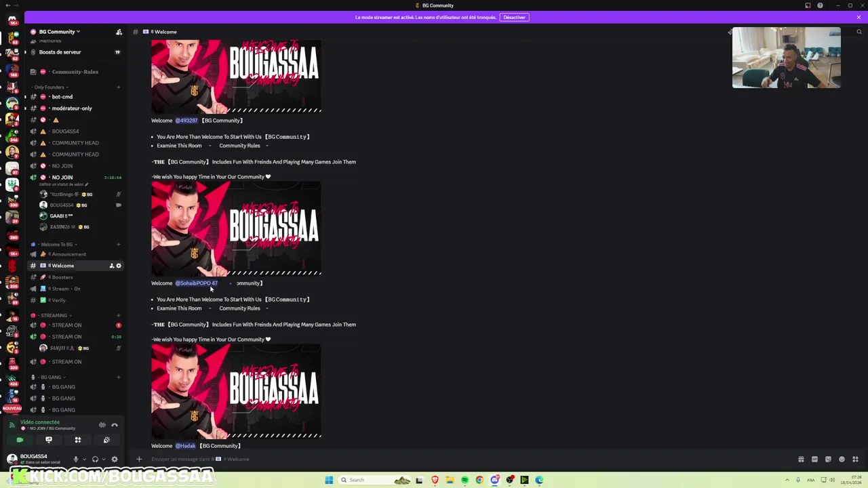Open apps launcher in message bar
The width and height of the screenshot is (868, 488).
point(855,459)
